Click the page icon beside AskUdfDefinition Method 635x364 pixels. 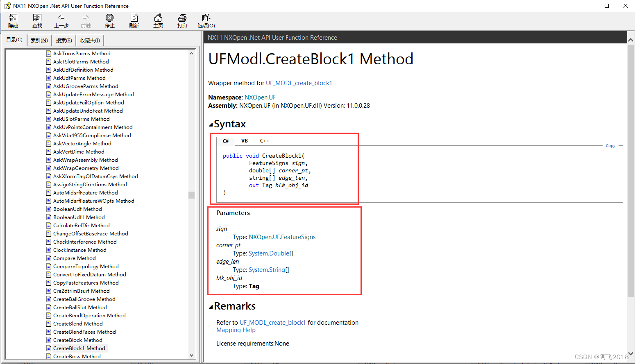coord(49,70)
